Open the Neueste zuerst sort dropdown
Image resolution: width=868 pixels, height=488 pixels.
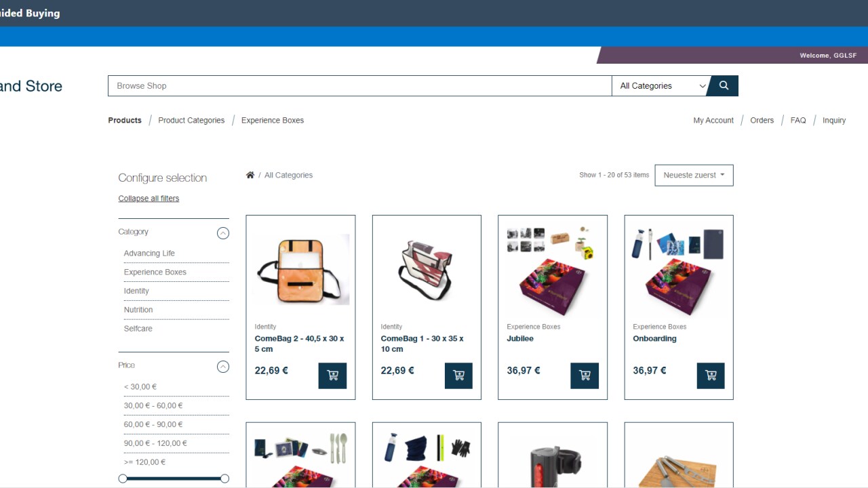tap(694, 175)
